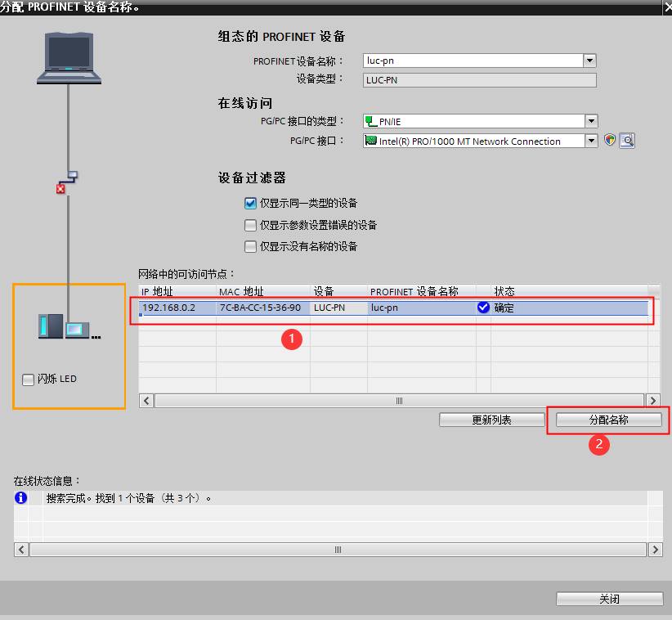The height and width of the screenshot is (620, 672).
Task: Open the PG/PC 接口 network adapter dropdown
Action: 591,141
